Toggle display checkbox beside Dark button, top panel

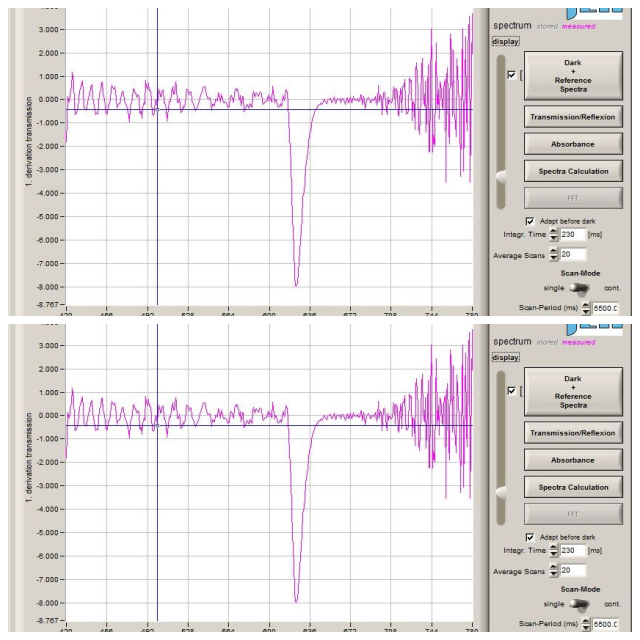click(x=512, y=75)
